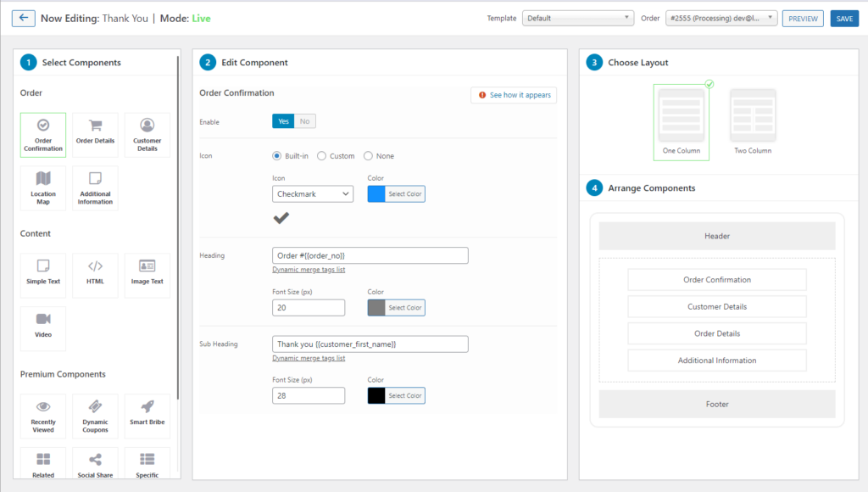The height and width of the screenshot is (492, 868).
Task: Select the Dynamic Coupons component
Action: point(95,417)
